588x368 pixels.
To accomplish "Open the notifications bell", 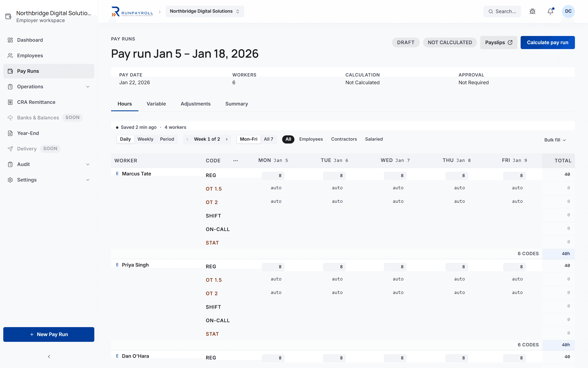I will point(550,11).
